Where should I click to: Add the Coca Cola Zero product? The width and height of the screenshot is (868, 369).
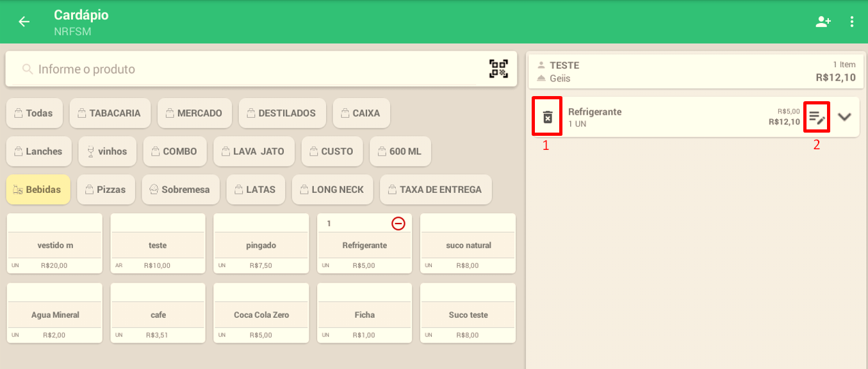261,313
